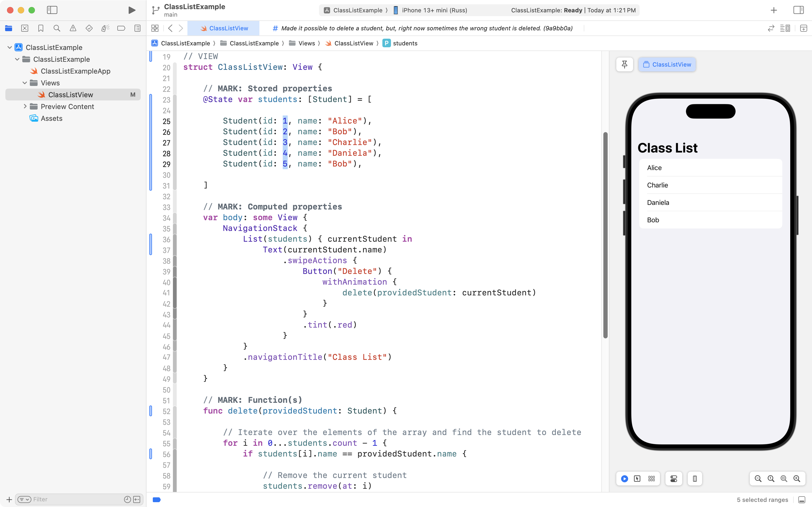Click the pin preview icon in canvas
812x507 pixels.
(x=624, y=64)
